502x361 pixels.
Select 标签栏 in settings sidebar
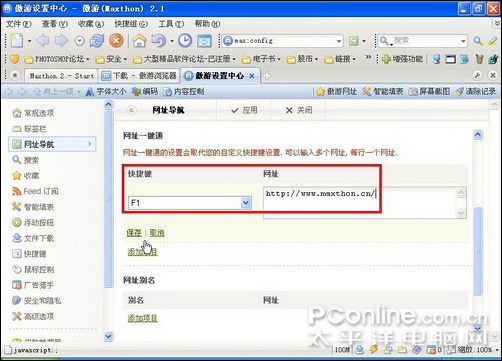pyautogui.click(x=29, y=129)
